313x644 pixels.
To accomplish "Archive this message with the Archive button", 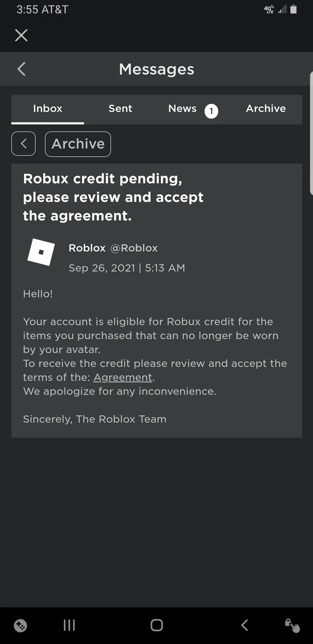I will (x=78, y=144).
